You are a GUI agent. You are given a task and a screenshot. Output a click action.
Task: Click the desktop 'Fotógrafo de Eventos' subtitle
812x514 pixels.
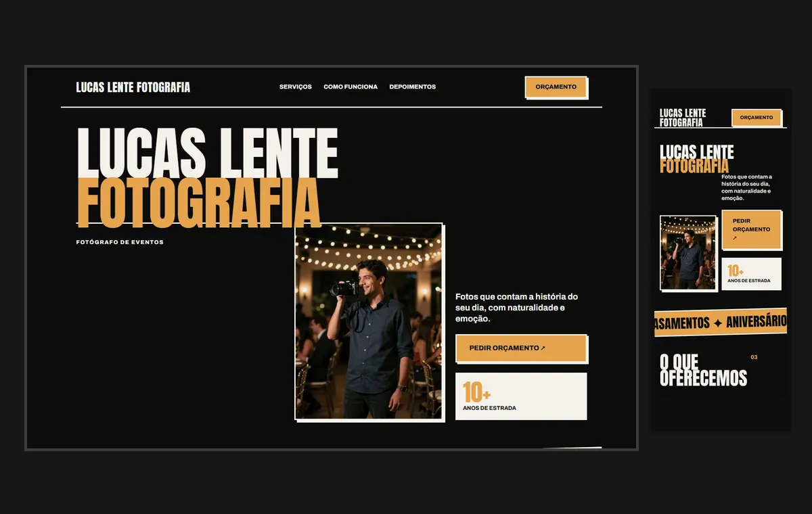point(120,242)
